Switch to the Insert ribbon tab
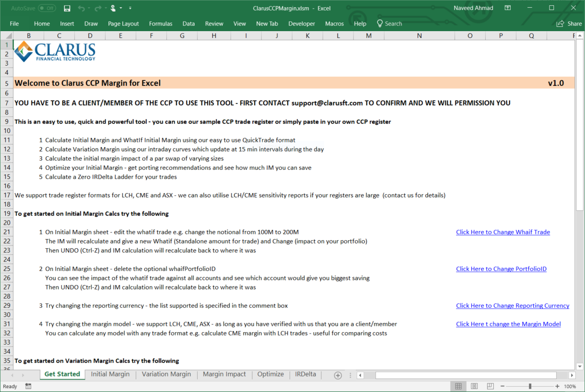The image size is (585, 392). pos(67,23)
